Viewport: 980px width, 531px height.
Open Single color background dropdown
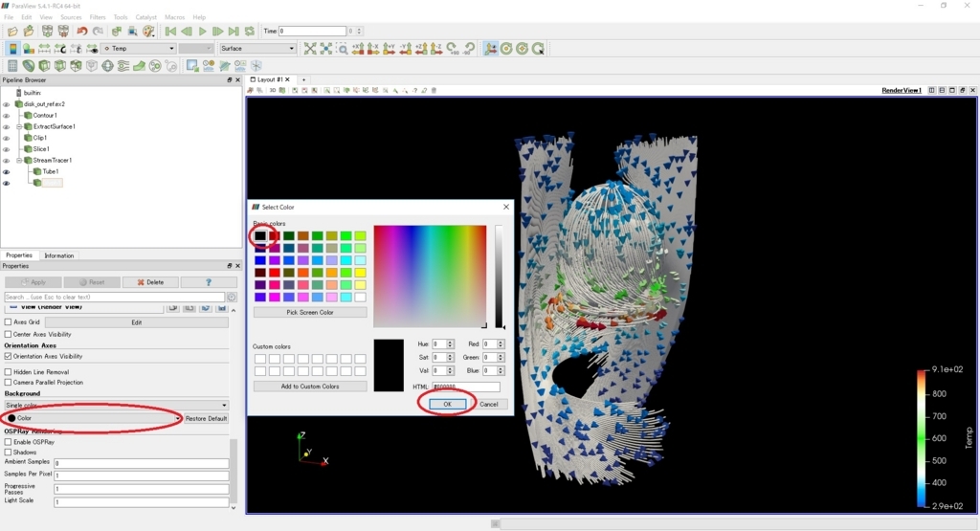(116, 406)
